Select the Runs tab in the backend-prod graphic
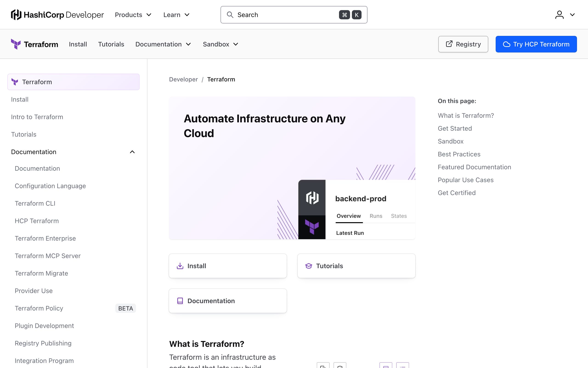The width and height of the screenshot is (588, 368). tap(376, 216)
